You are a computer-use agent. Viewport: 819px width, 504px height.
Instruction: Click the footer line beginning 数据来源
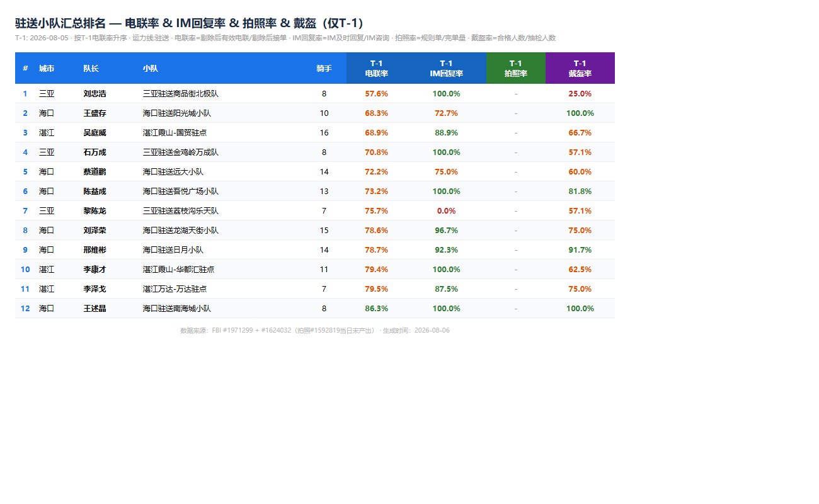pos(315,330)
